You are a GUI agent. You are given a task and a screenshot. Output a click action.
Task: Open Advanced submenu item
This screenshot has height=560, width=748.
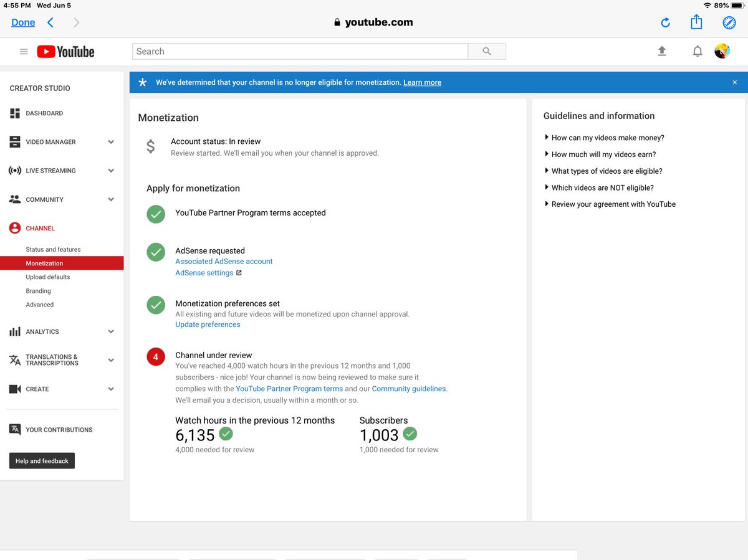(40, 305)
